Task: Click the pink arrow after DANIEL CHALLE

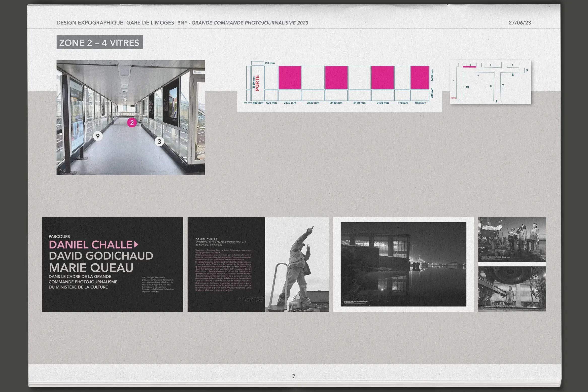Action: 136,244
